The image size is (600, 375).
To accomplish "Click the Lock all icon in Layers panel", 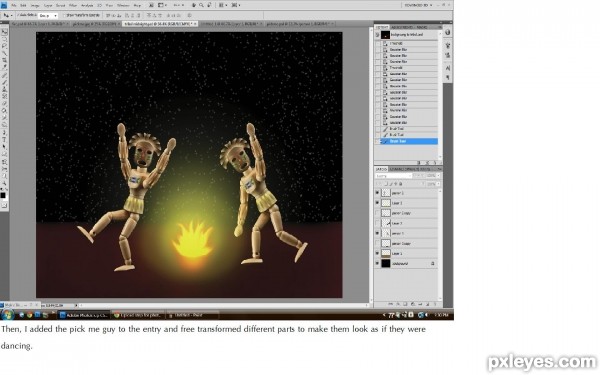I will click(x=401, y=184).
